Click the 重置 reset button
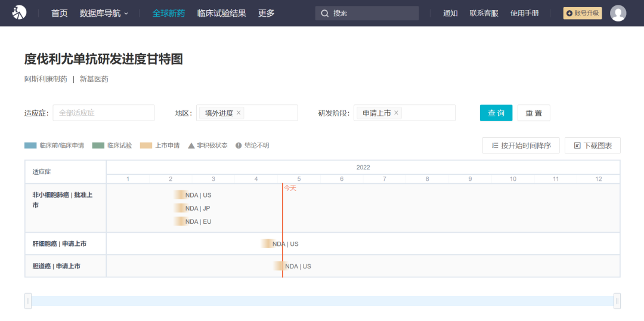Screen dimensions: 644x321 (534, 113)
